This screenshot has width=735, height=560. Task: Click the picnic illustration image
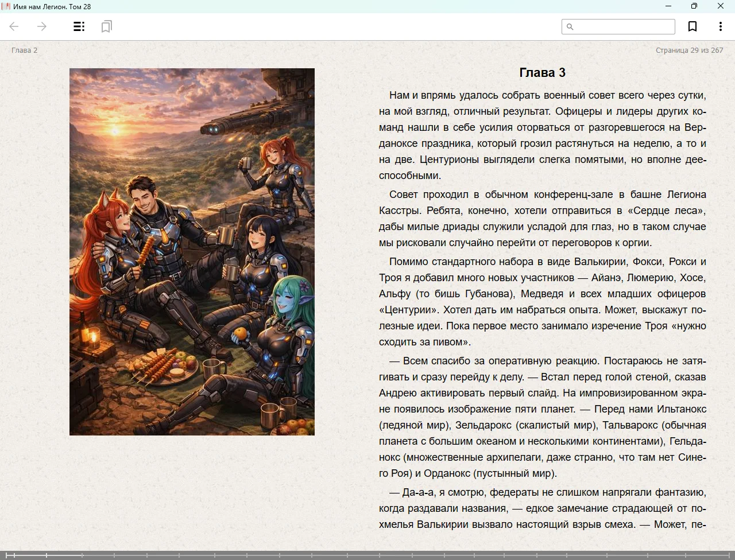click(x=192, y=251)
